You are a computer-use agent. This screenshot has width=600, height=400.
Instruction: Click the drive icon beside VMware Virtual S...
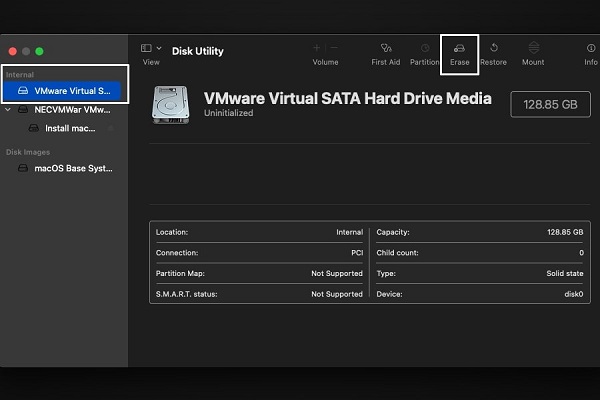[x=23, y=91]
